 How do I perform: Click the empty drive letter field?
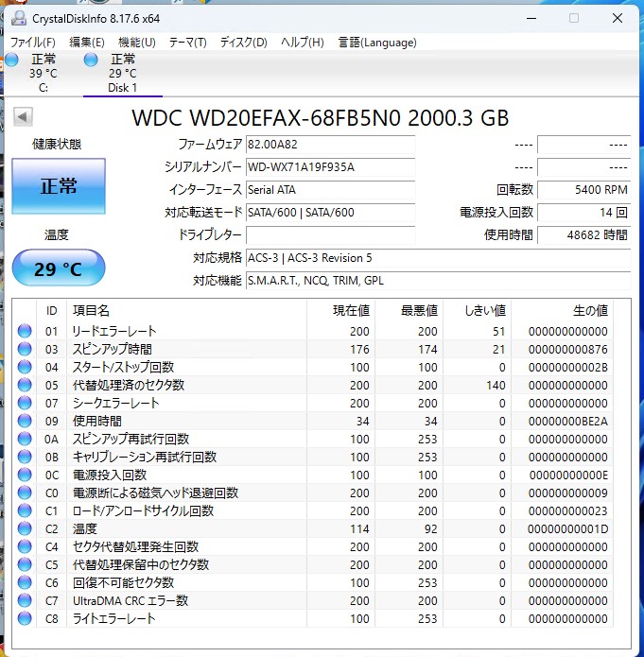[330, 235]
